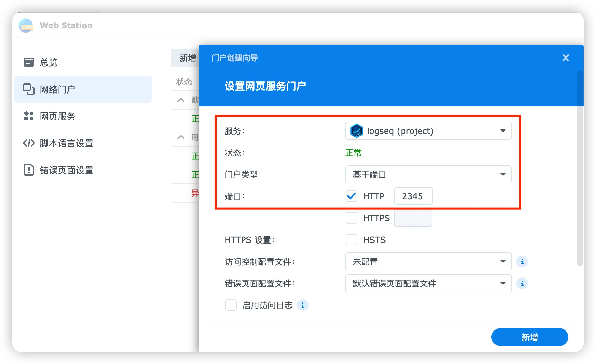Close the 门户创建向导 dialog
Viewport: 596px width, 364px height.
tap(566, 58)
